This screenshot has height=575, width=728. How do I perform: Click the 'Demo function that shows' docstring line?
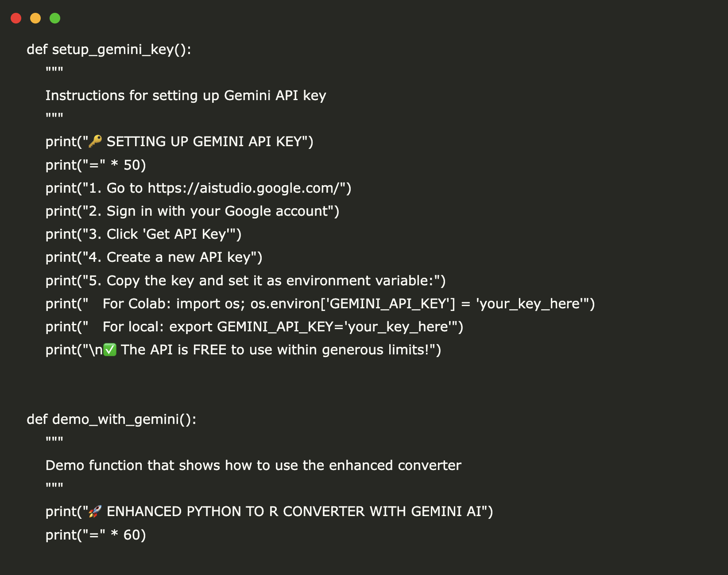(253, 466)
